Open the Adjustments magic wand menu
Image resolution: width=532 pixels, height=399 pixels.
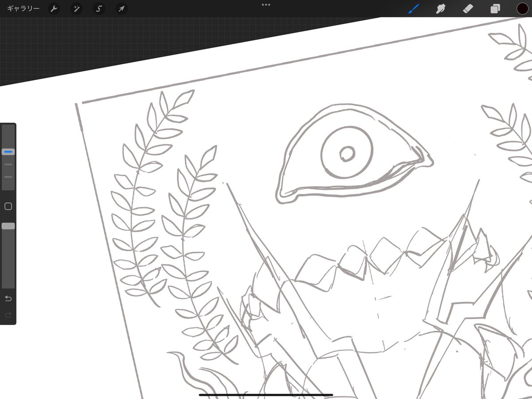(x=77, y=9)
